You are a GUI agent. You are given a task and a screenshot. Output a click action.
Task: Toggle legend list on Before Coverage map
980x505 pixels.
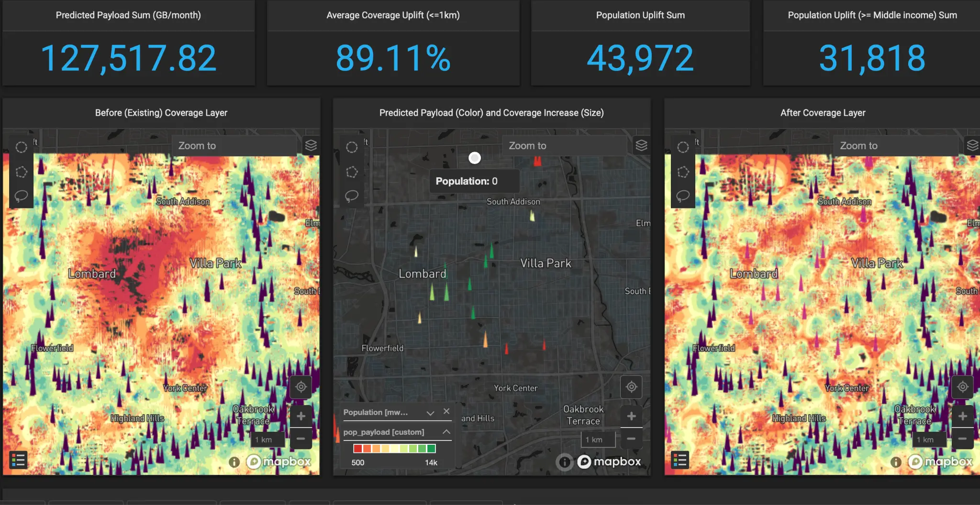click(18, 460)
